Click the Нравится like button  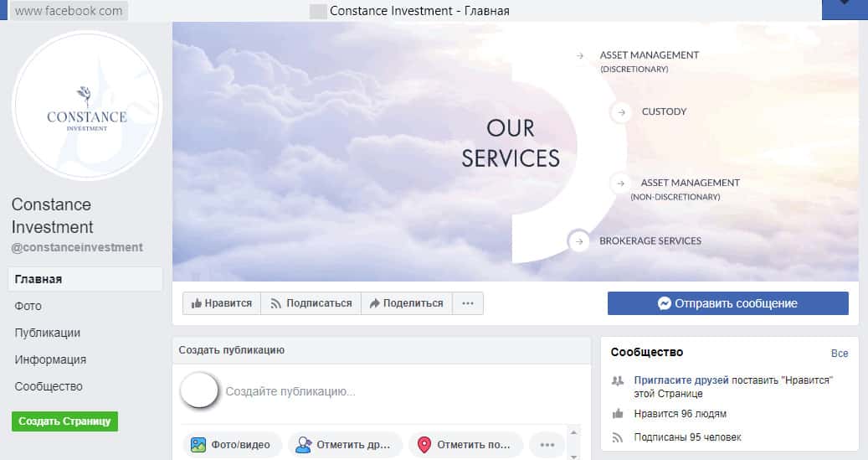click(x=222, y=303)
